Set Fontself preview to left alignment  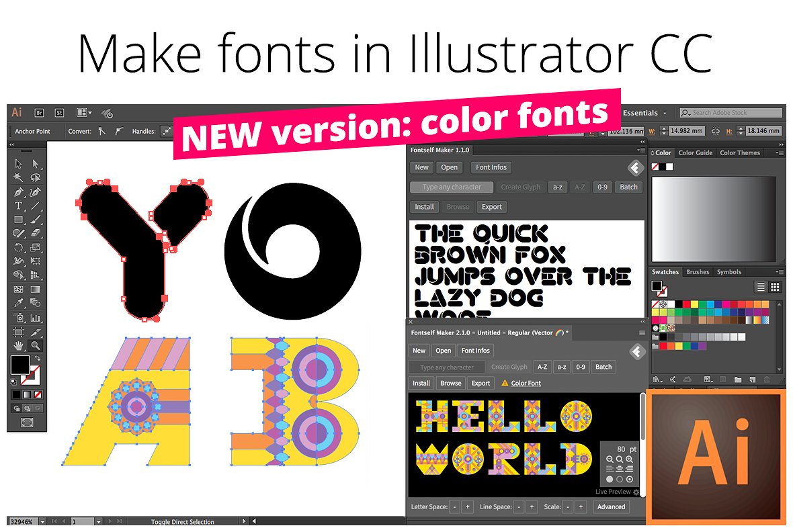610,469
